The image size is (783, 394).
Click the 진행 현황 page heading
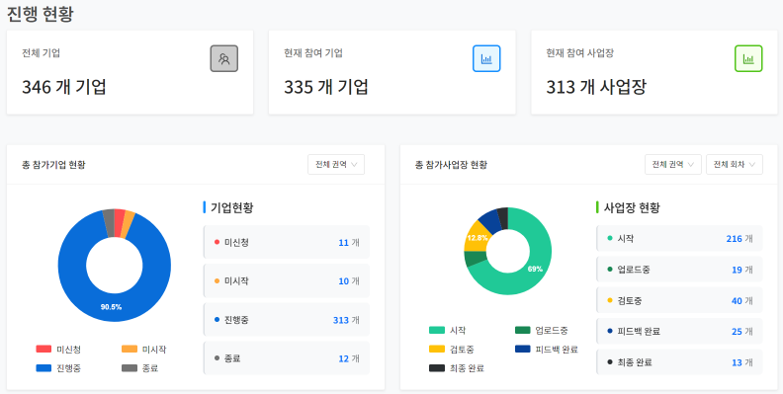tap(40, 13)
